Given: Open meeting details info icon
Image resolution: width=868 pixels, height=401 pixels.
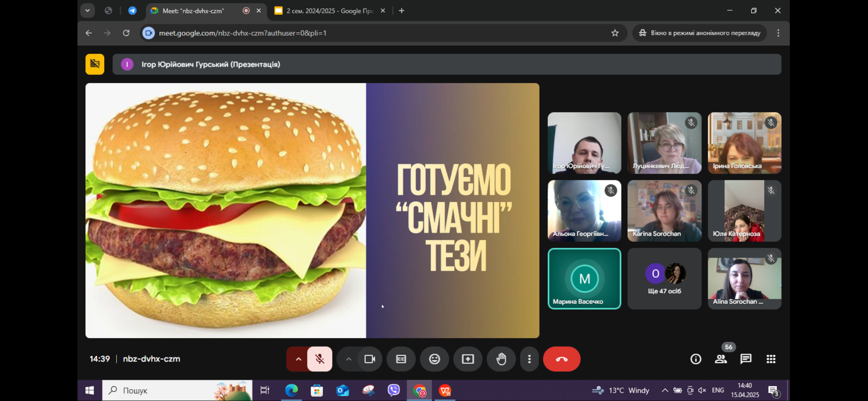Looking at the screenshot, I should [696, 359].
